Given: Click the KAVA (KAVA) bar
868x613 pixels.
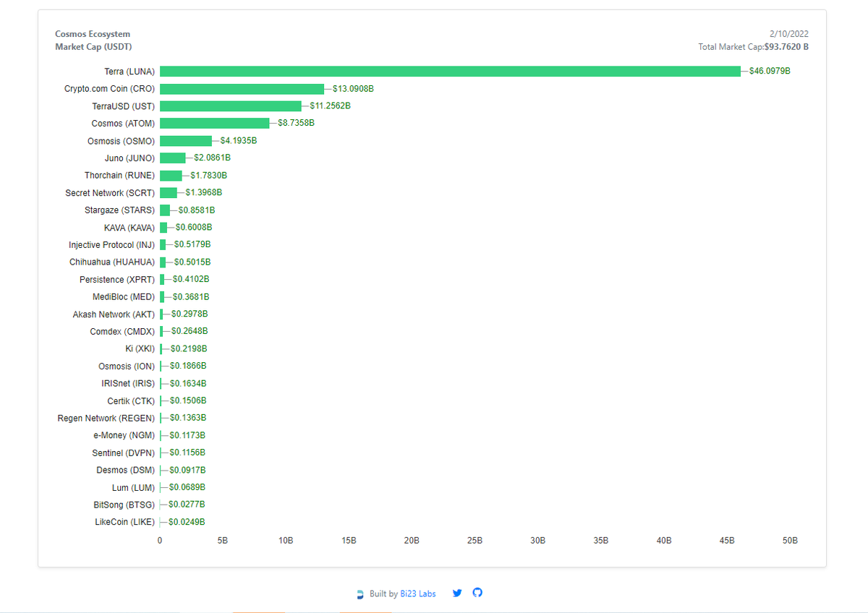Looking at the screenshot, I should [163, 228].
